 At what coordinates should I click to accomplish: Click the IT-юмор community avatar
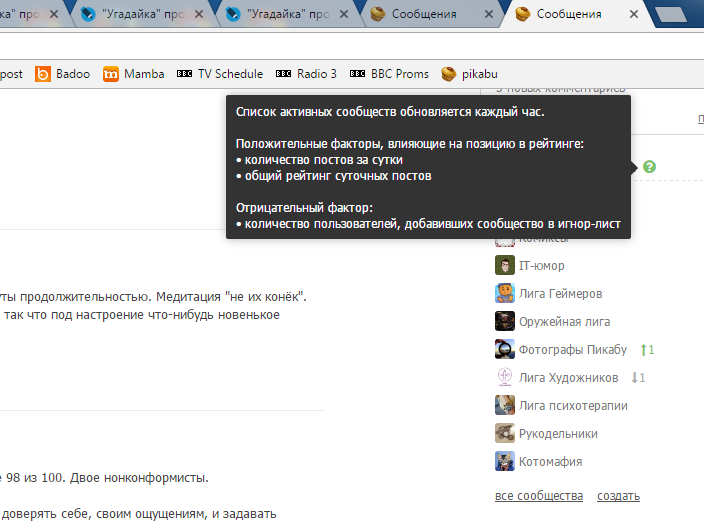click(x=505, y=266)
